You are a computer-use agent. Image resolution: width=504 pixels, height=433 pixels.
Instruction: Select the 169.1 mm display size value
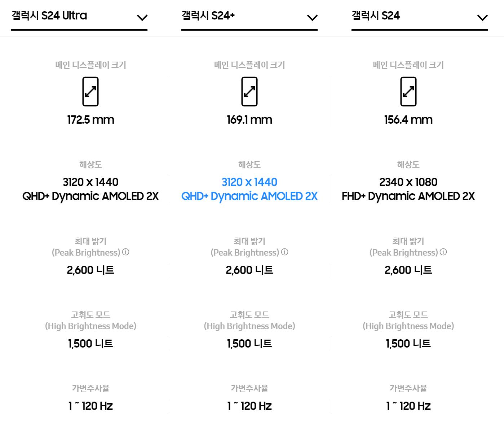point(249,120)
